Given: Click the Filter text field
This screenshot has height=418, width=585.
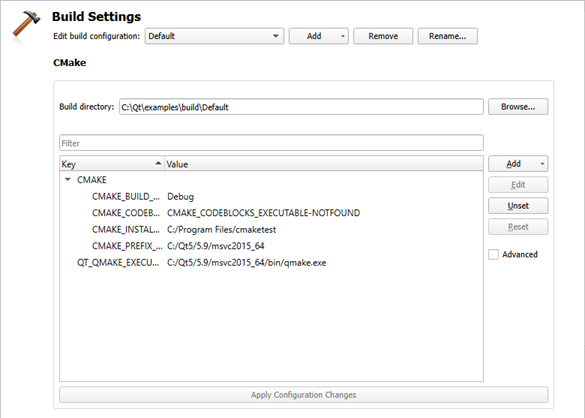Looking at the screenshot, I should (271, 143).
